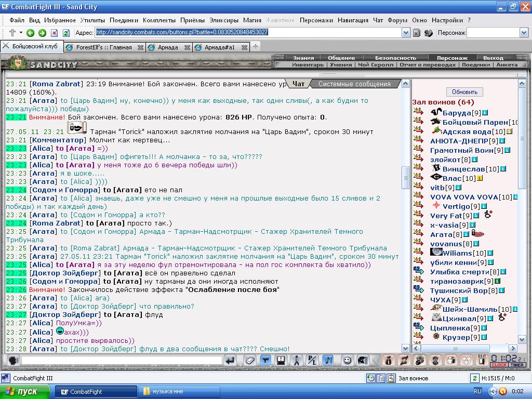Click the clipboard icon in status bar

[391, 378]
